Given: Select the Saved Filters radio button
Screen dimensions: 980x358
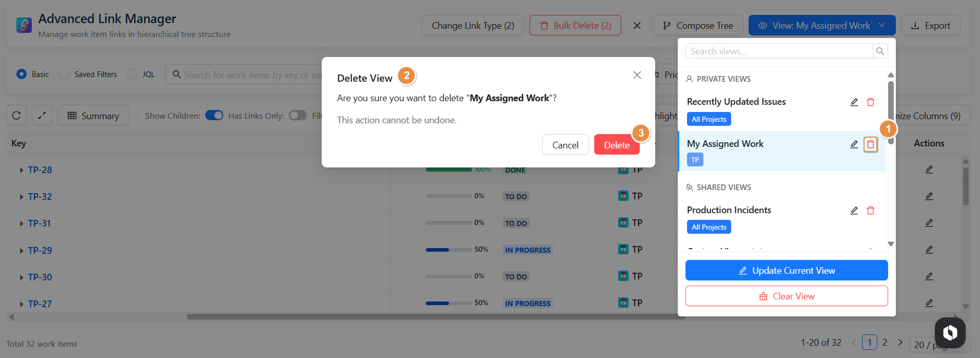Looking at the screenshot, I should click(64, 74).
